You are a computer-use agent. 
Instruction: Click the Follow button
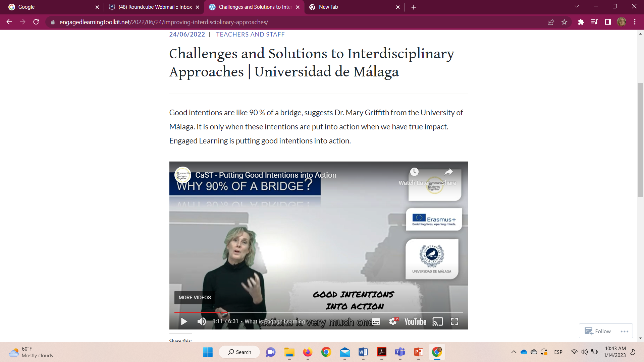pos(598,331)
